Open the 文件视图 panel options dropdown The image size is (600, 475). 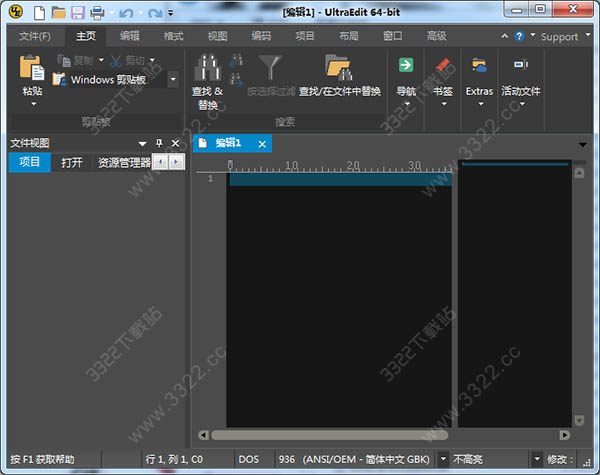click(142, 144)
